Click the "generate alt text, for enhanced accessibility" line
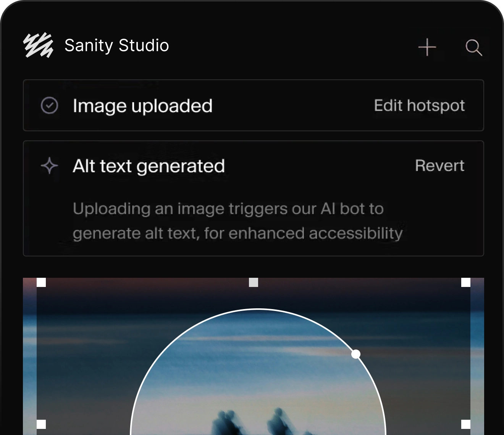 [x=237, y=233]
